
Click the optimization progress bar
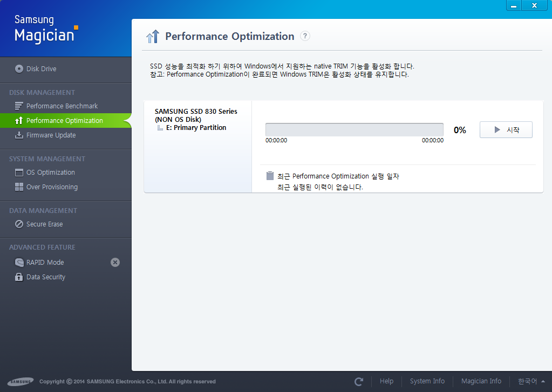click(x=354, y=129)
